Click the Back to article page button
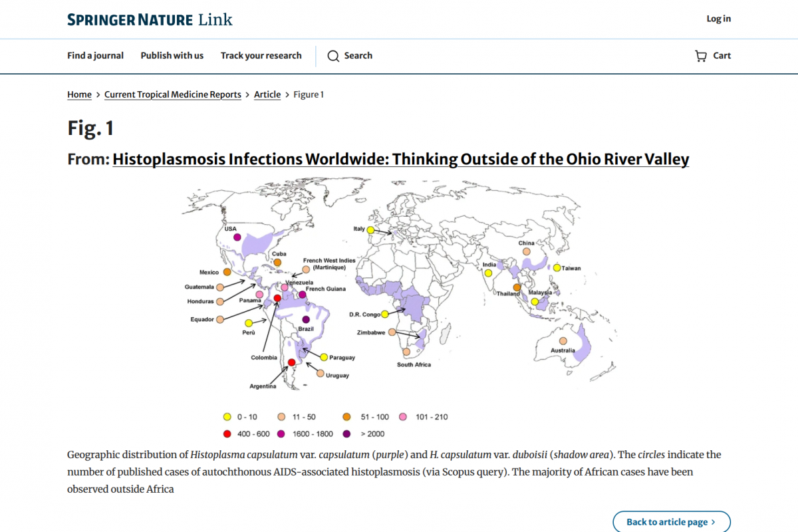Screen dimensions: 798x532 [670, 521]
